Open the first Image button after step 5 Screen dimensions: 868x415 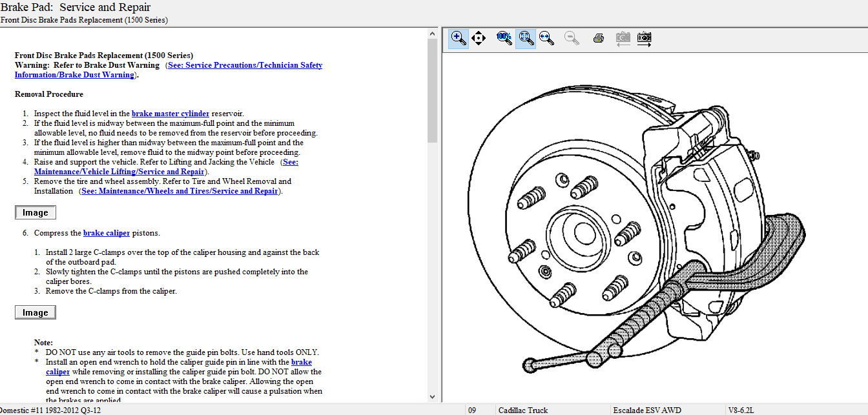pos(36,212)
